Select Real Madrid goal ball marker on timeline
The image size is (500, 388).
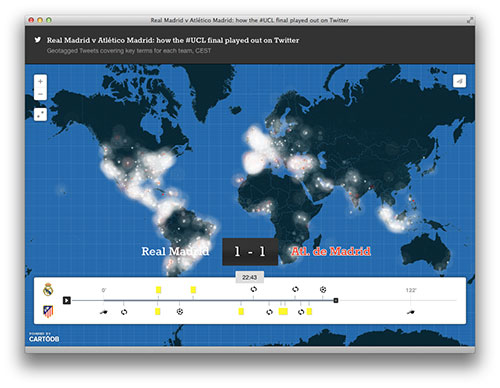[x=323, y=289]
